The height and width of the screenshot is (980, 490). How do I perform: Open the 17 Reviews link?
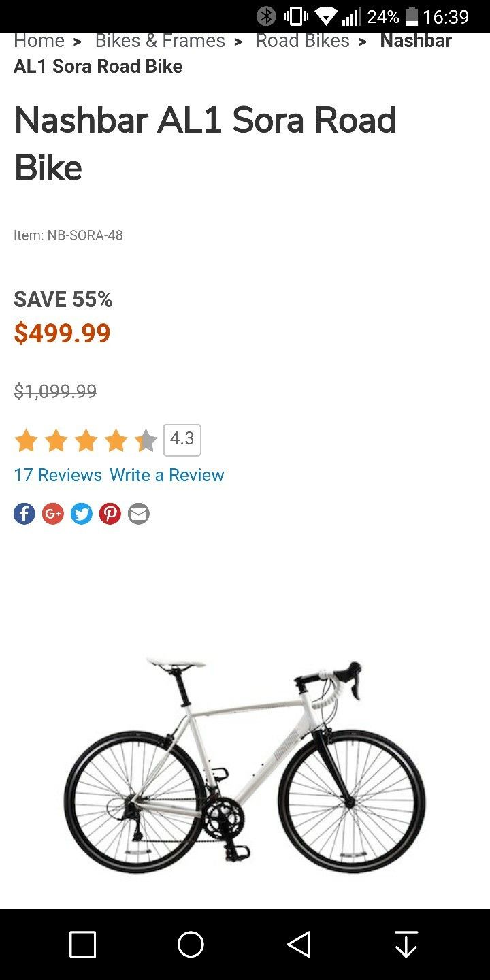(x=58, y=475)
